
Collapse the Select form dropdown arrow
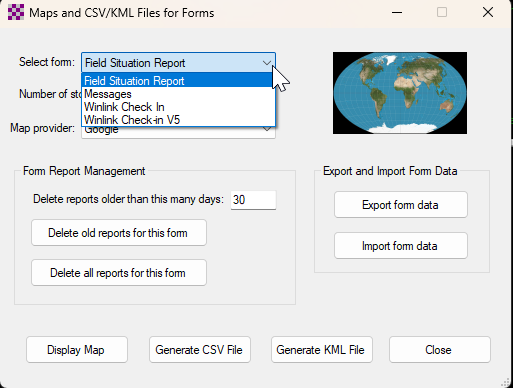(267, 63)
